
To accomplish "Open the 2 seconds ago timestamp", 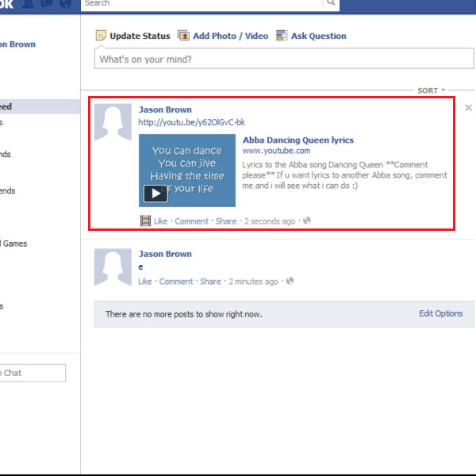I will 270,221.
